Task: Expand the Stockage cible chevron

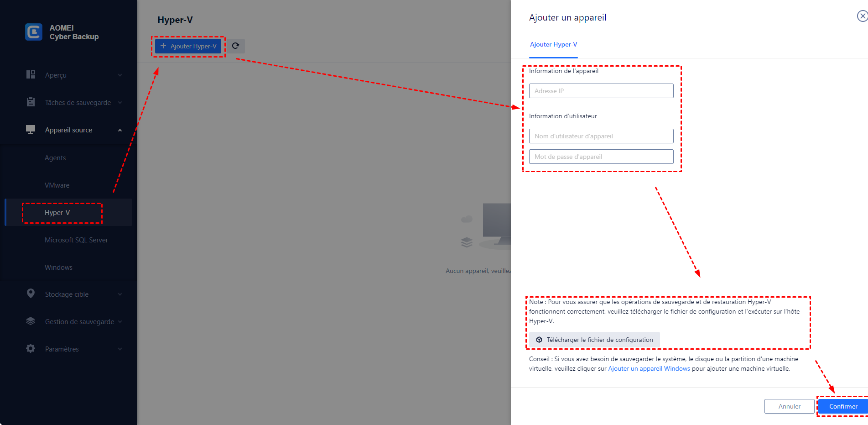Action: tap(120, 294)
